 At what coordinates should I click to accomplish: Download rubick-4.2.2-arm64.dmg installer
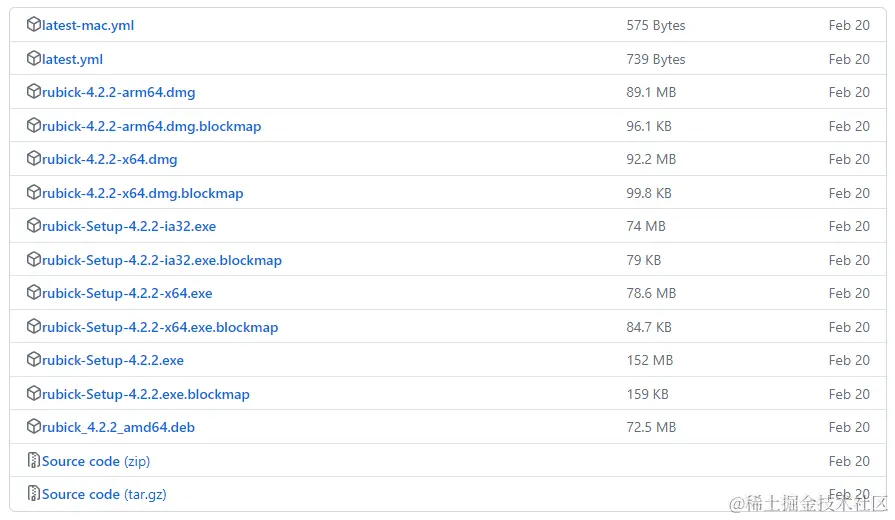tap(118, 92)
